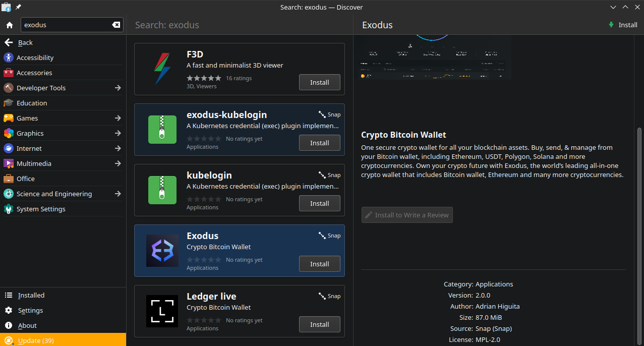Open the About page
This screenshot has width=644, height=346.
[x=63, y=325]
